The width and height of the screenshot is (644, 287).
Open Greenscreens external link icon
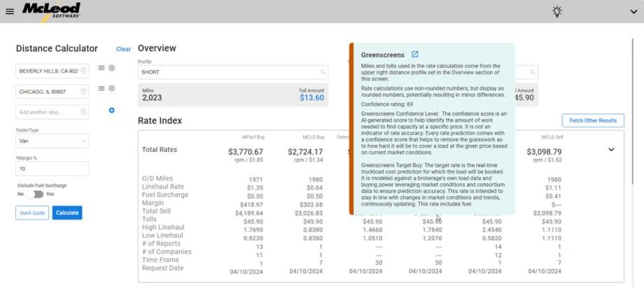point(415,54)
